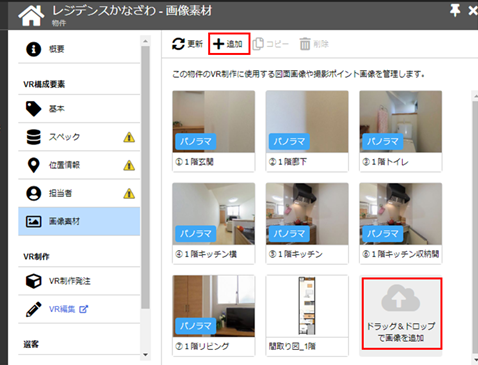478x365 pixels.
Task: Select the ③1階トイレ panorama thumbnail
Action: click(401, 131)
